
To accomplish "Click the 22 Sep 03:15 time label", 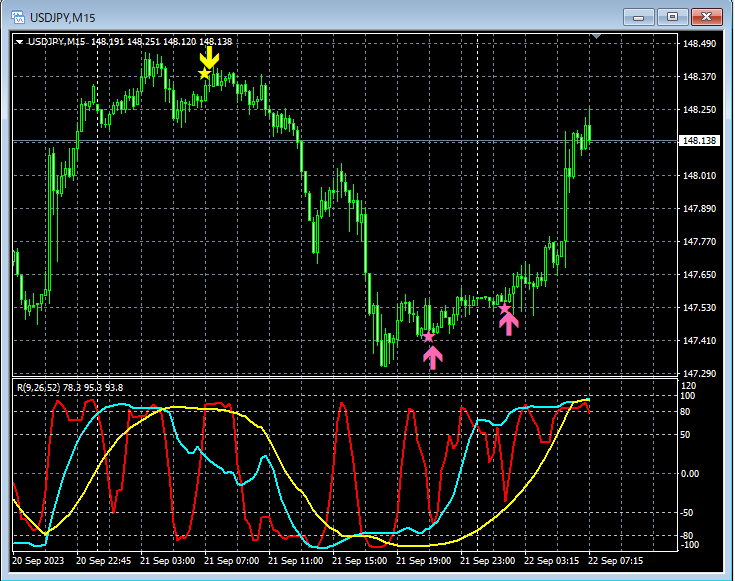I will (552, 561).
